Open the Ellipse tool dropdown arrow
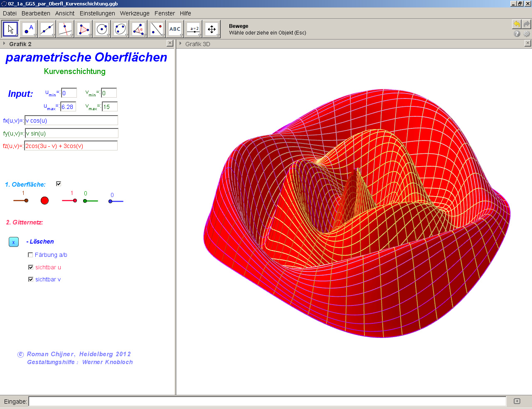 pyautogui.click(x=126, y=35)
